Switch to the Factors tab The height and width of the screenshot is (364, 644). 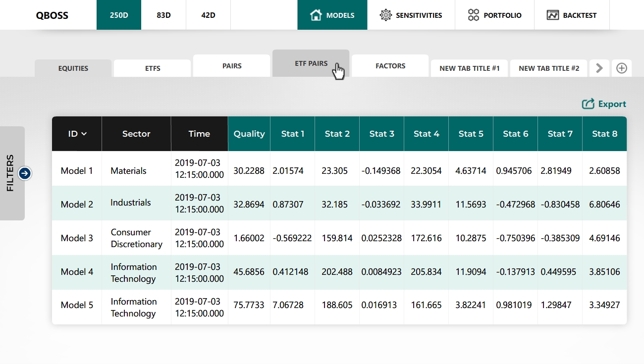tap(390, 66)
